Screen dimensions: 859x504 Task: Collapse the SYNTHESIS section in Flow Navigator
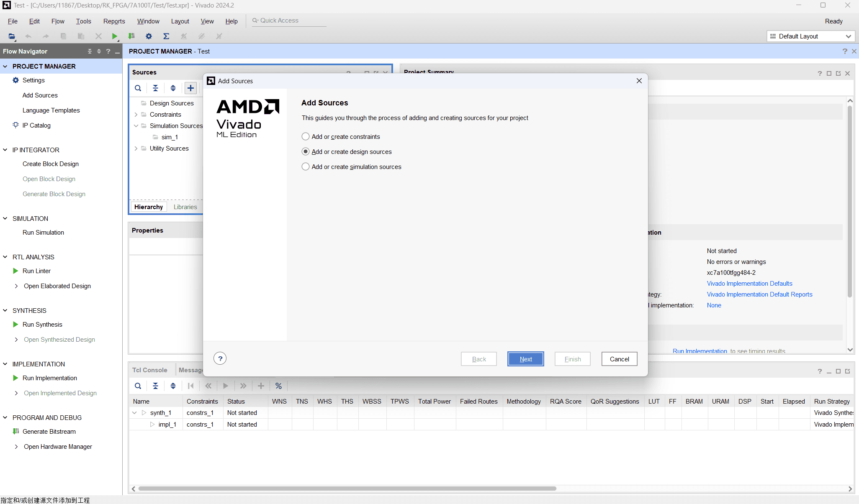[5, 310]
